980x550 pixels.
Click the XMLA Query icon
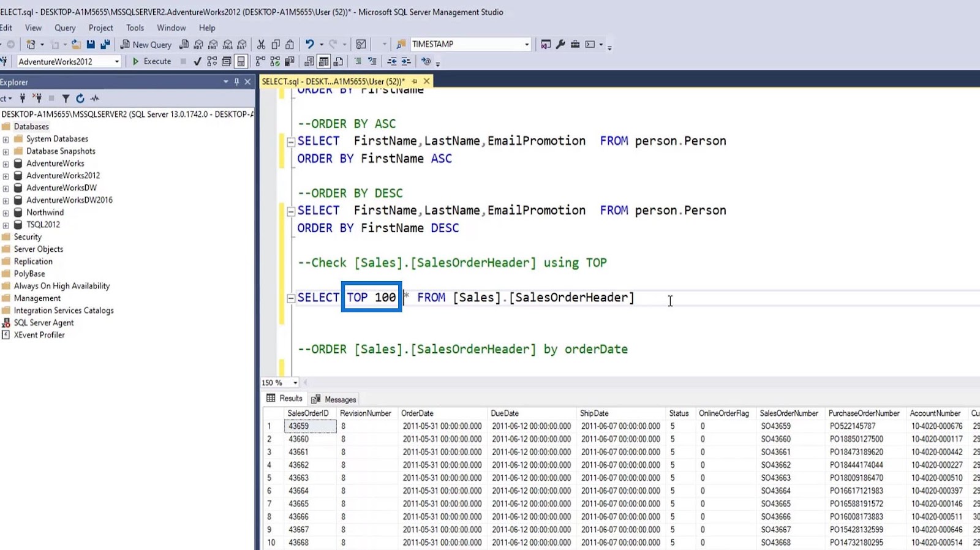[228, 44]
